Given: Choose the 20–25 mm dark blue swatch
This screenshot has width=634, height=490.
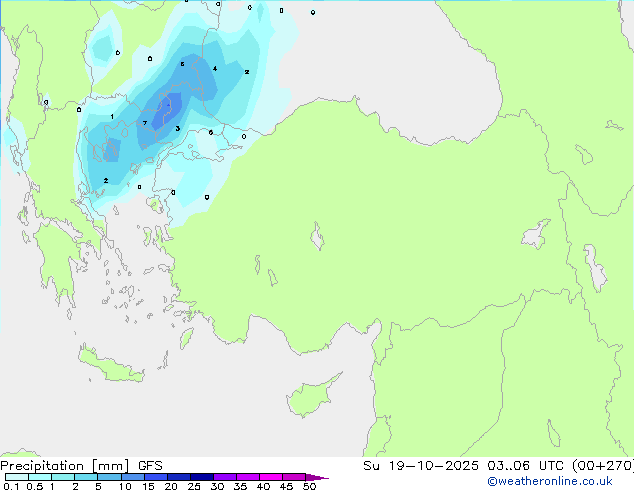Looking at the screenshot, I should 178,477.
